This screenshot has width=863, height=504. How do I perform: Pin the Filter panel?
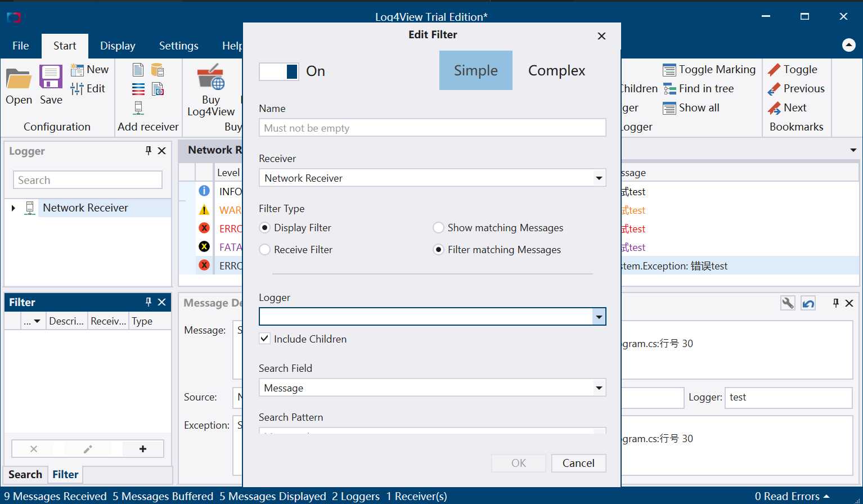[x=149, y=302]
